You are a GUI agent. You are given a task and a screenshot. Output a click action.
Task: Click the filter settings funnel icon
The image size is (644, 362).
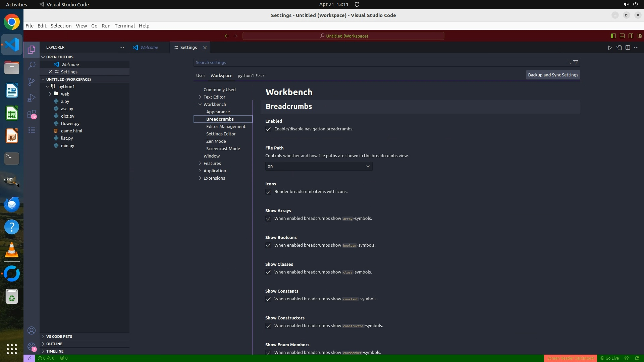pos(576,62)
